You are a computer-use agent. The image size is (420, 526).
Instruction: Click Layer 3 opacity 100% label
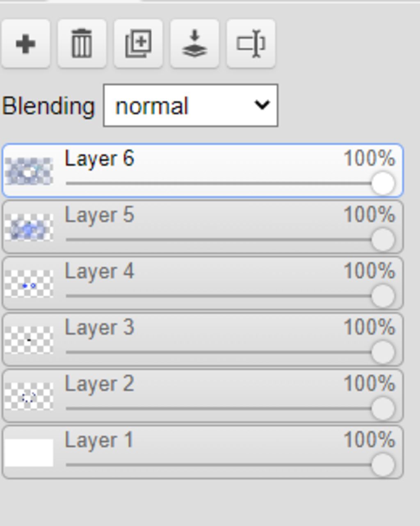tap(369, 328)
